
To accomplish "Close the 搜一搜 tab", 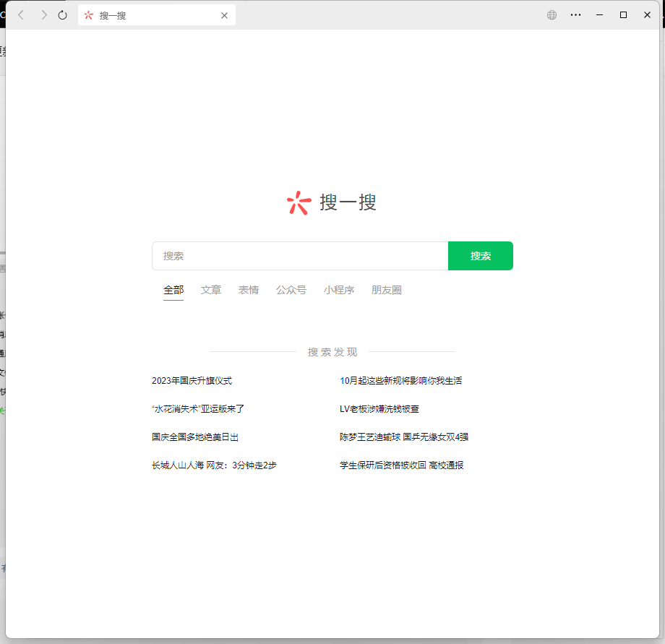I will point(224,16).
